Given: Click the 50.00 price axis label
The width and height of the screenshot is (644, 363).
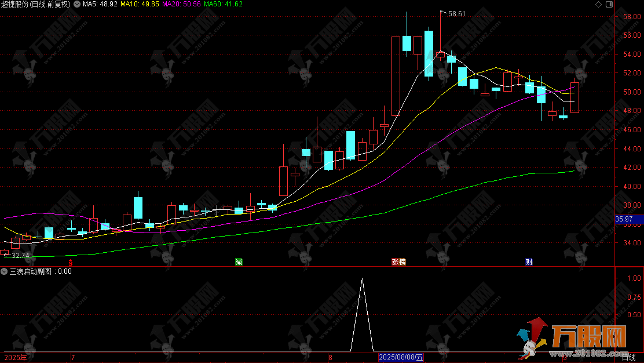Looking at the screenshot, I should pos(632,92).
